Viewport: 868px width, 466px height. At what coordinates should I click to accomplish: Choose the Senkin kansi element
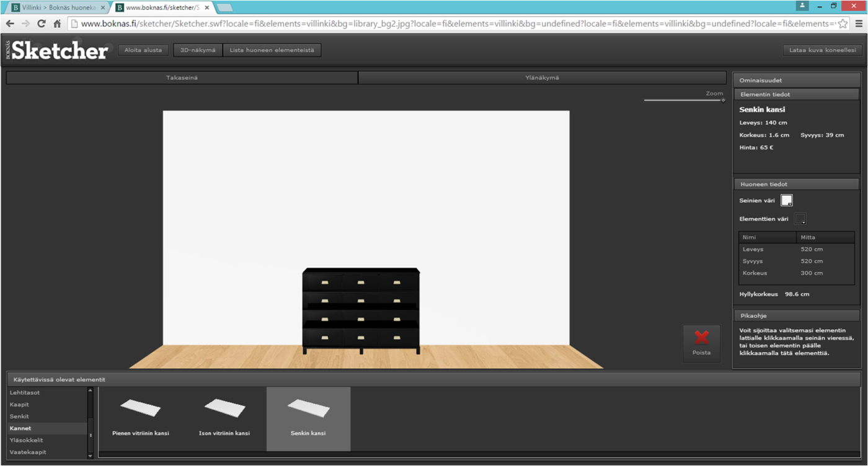(x=308, y=416)
